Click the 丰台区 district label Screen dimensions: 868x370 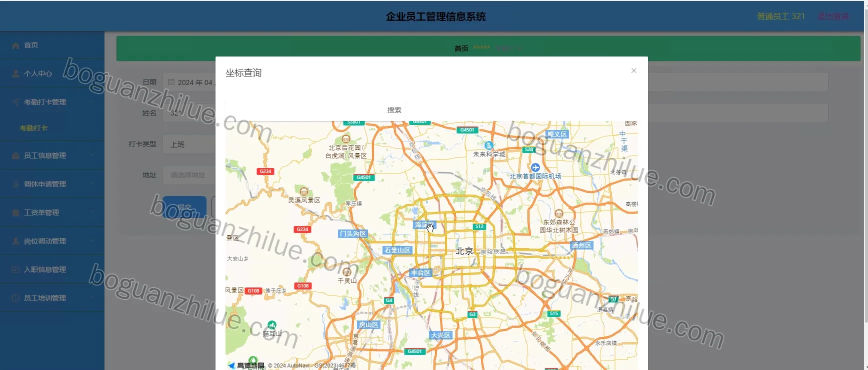[x=420, y=272]
